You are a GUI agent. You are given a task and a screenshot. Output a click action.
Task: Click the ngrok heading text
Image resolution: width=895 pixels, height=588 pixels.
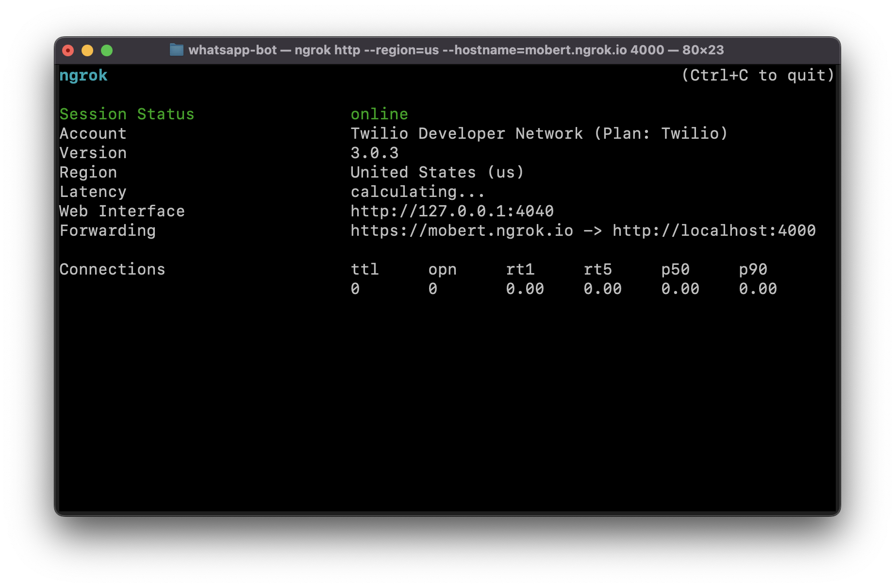point(83,76)
